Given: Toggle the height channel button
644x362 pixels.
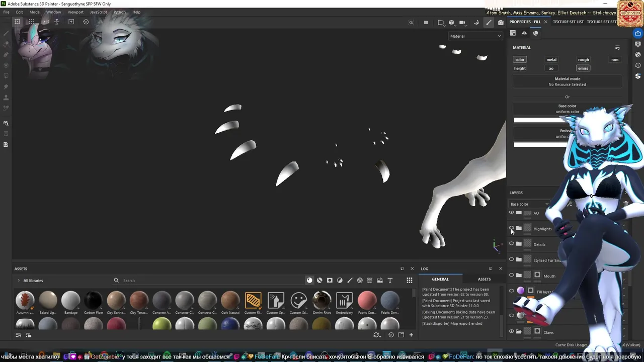Looking at the screenshot, I should [520, 68].
